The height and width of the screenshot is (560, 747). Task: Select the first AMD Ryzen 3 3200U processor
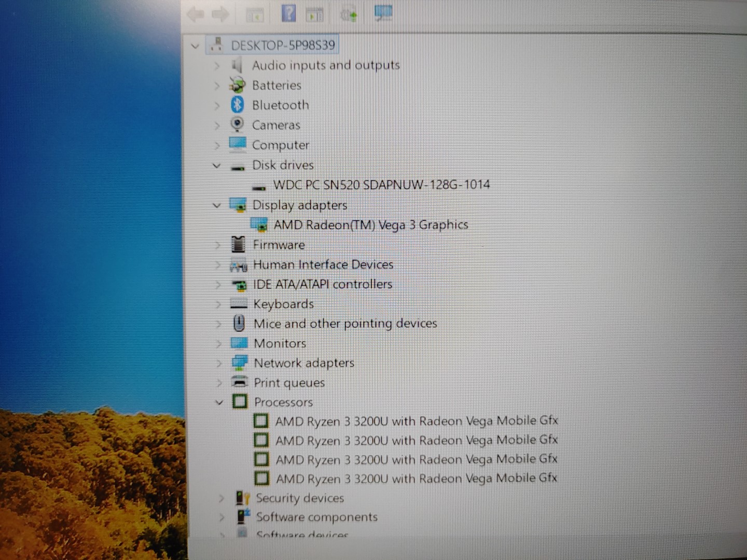point(416,421)
